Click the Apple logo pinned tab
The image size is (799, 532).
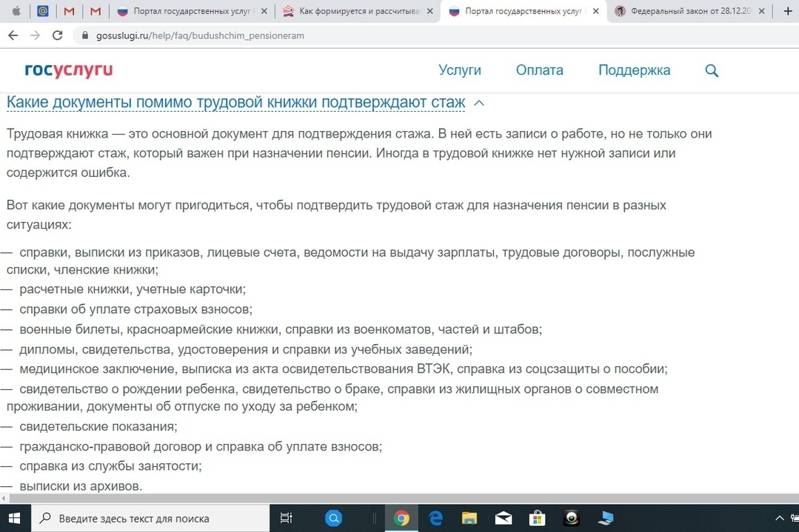pos(16,10)
